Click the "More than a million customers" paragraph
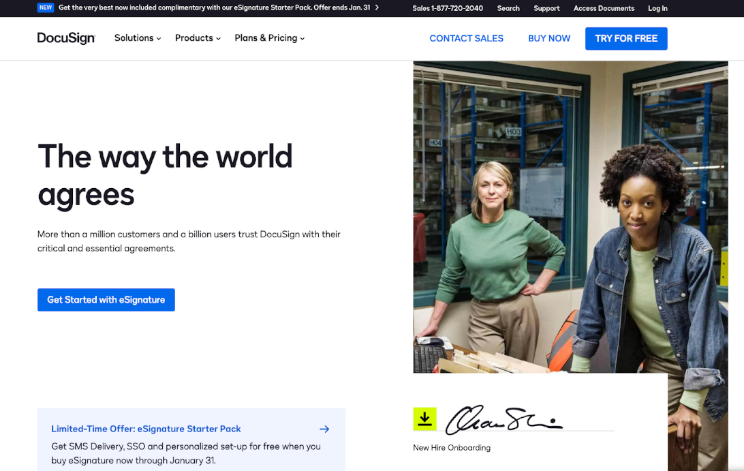 pos(189,241)
